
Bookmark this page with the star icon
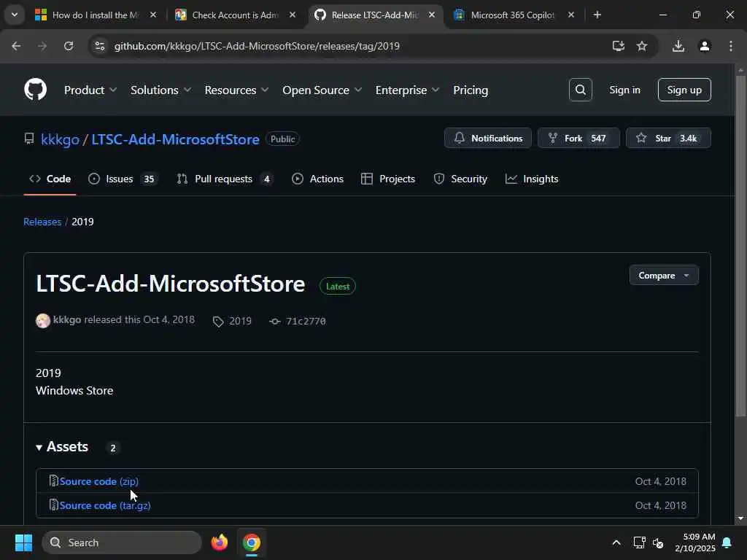click(x=642, y=46)
